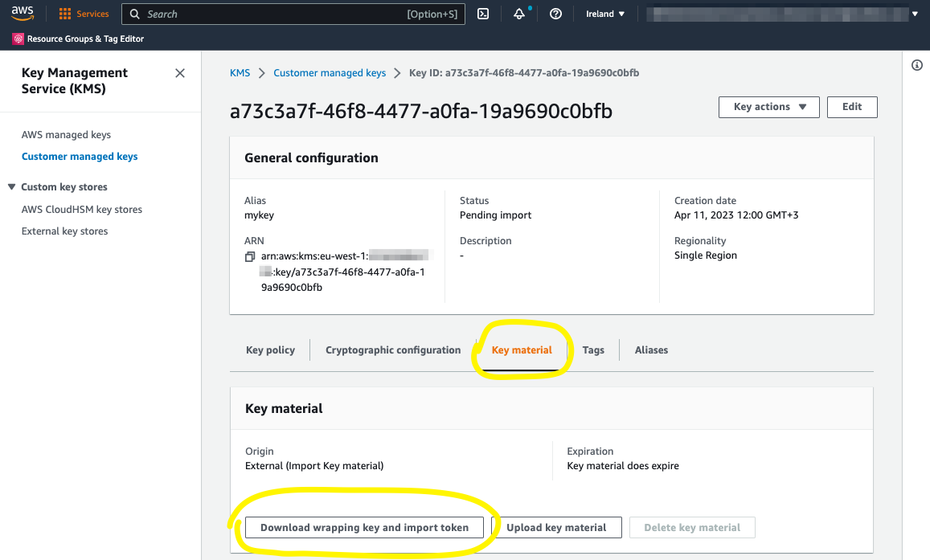
Task: Go to KMS breadcrumb link
Action: [x=240, y=73]
